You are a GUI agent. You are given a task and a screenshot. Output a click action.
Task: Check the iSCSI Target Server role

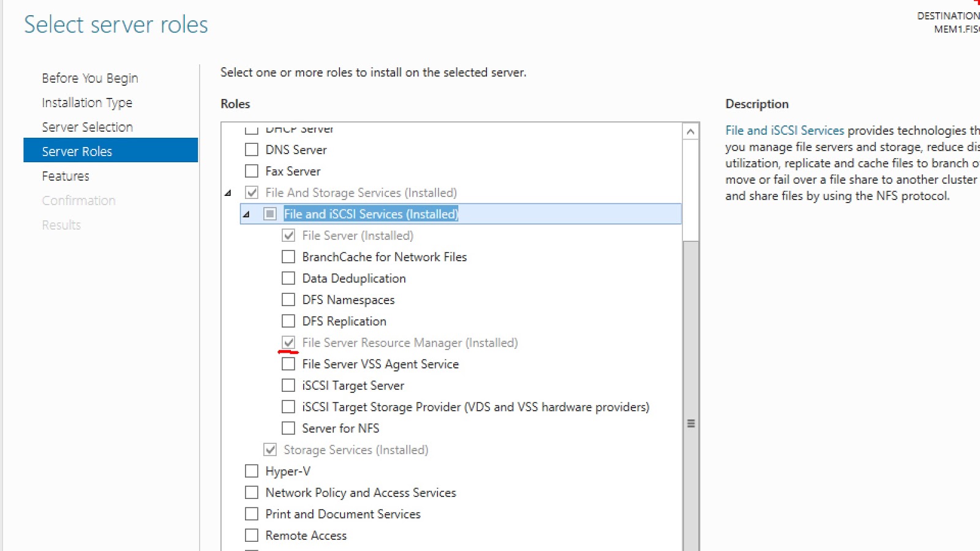click(x=288, y=385)
